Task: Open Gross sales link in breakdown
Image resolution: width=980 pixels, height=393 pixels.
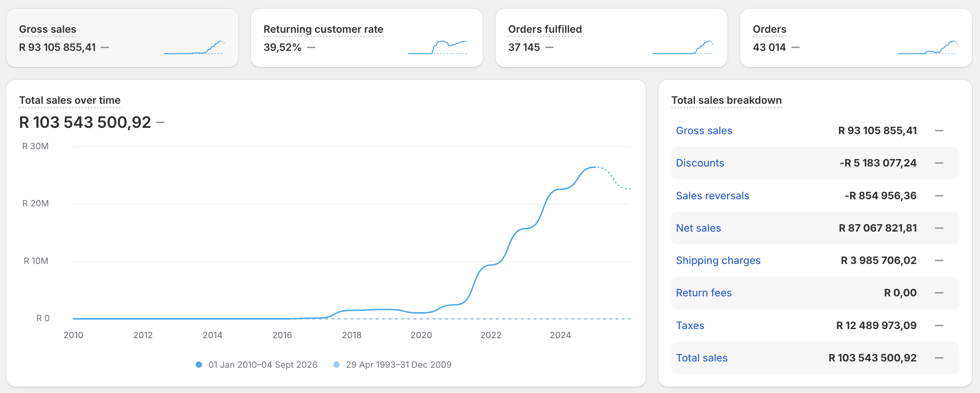Action: 704,131
